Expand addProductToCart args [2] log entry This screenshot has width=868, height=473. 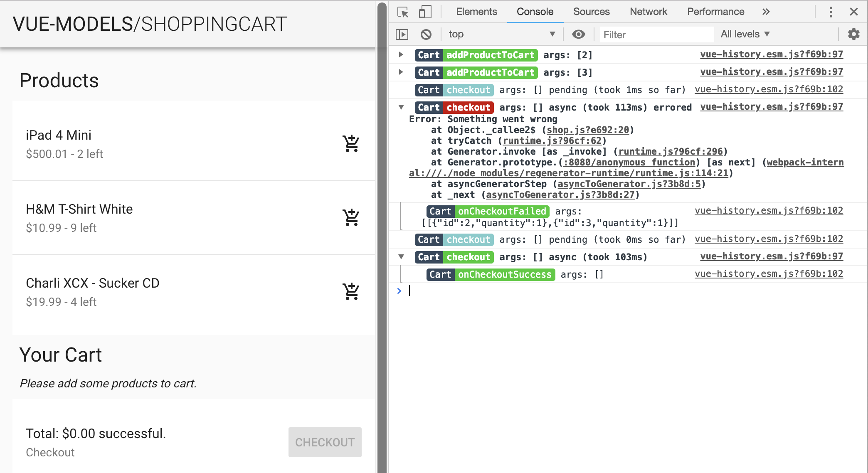pos(401,54)
